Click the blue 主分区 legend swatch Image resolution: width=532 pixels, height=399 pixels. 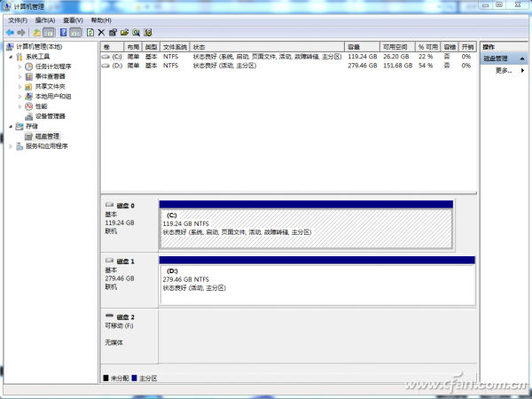(x=135, y=378)
